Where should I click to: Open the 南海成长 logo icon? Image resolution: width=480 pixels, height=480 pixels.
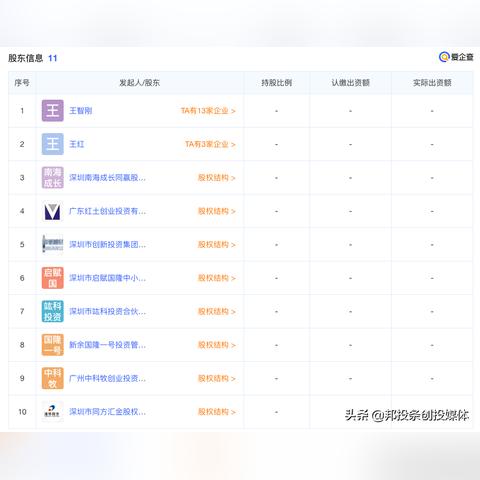click(x=52, y=178)
